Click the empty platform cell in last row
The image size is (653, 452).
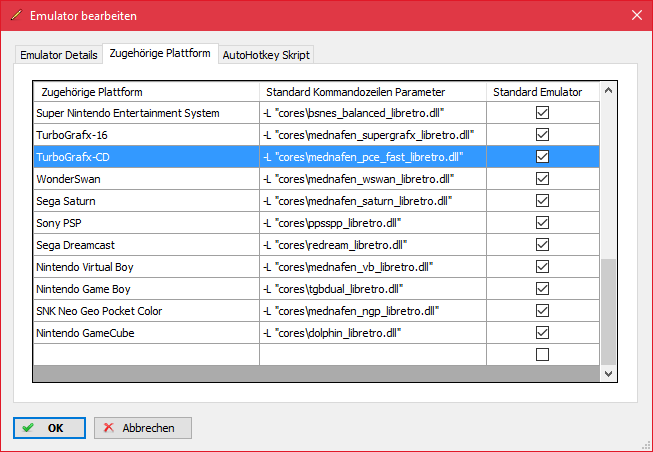click(146, 355)
